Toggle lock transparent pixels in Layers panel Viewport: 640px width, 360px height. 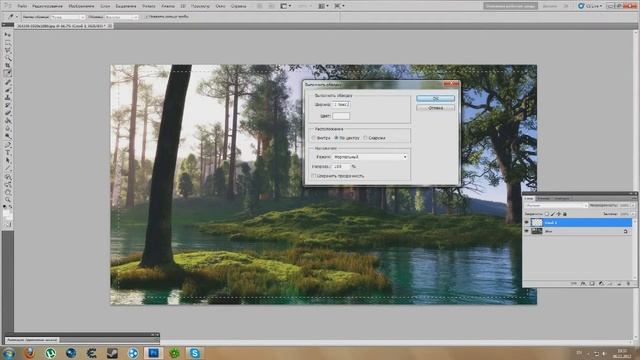[x=547, y=214]
